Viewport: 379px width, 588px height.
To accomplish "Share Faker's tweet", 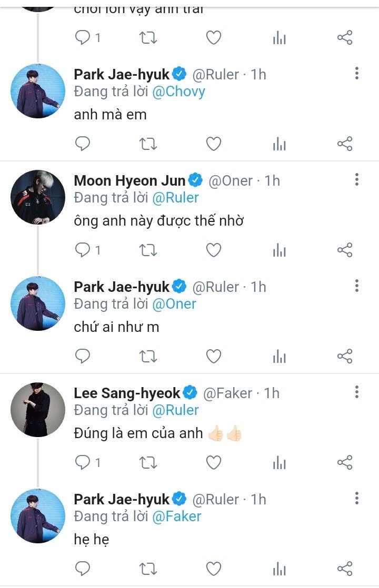I will (x=344, y=462).
